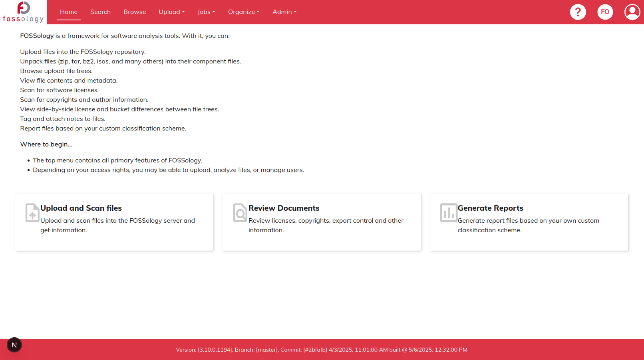Open the Search page

click(x=100, y=12)
